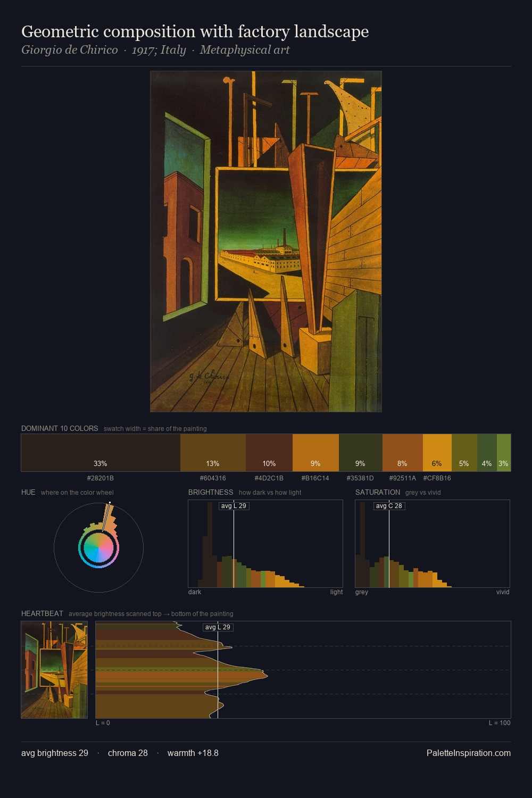Select the 33% dark swatch #28201B
The width and height of the screenshot is (532, 798).
[x=101, y=453]
